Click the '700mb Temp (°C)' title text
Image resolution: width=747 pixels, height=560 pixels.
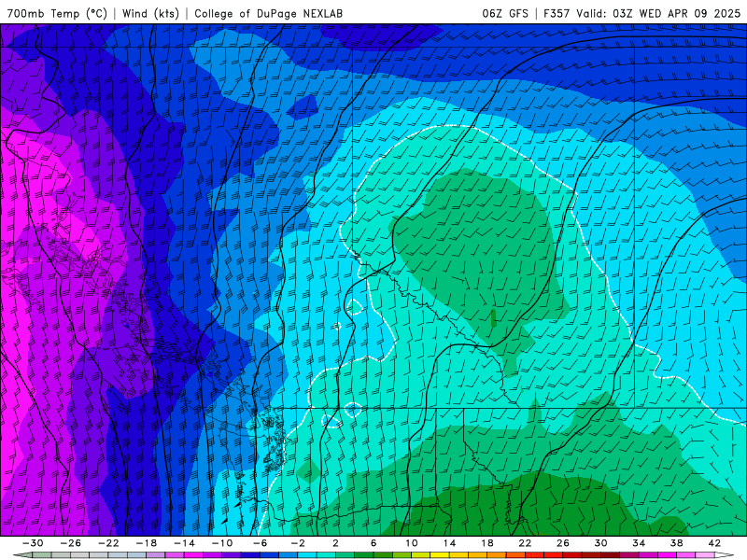57,13
